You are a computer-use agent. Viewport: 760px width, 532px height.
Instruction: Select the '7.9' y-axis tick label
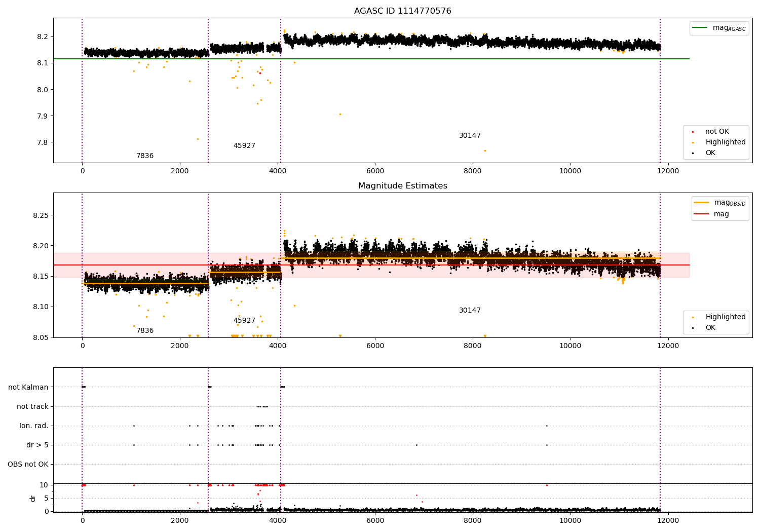pyautogui.click(x=43, y=116)
